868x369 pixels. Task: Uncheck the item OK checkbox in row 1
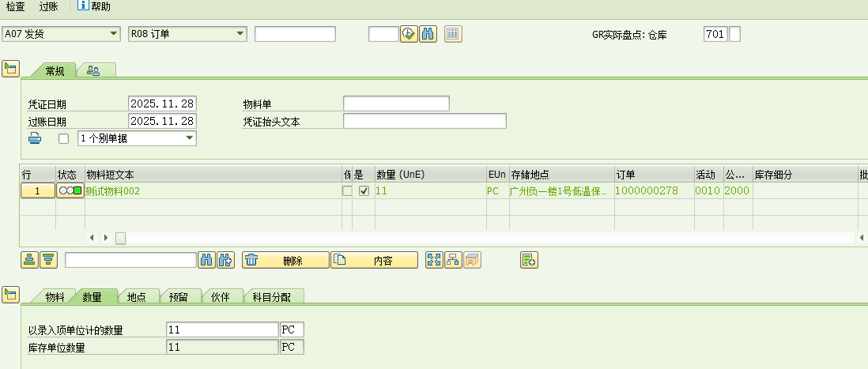click(x=364, y=191)
